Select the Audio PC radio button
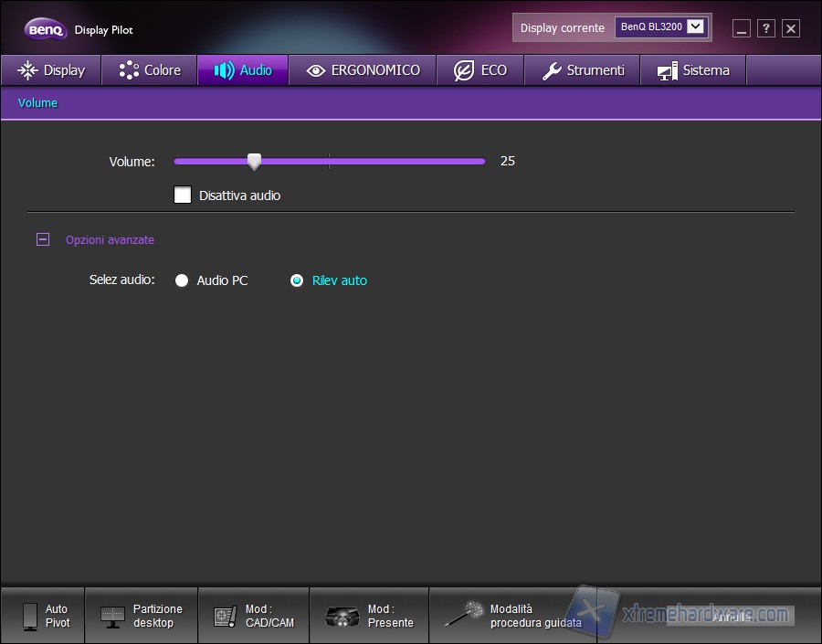822x644 pixels. [x=182, y=280]
